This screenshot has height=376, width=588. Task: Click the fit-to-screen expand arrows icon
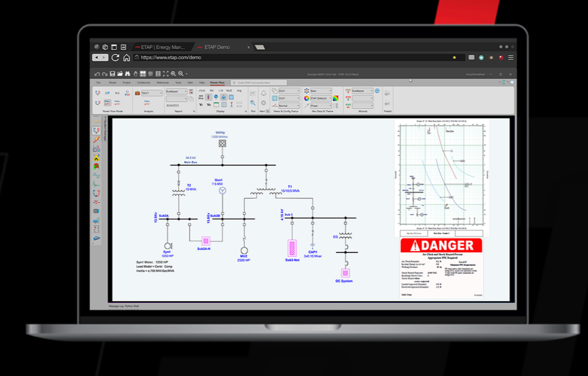166,74
